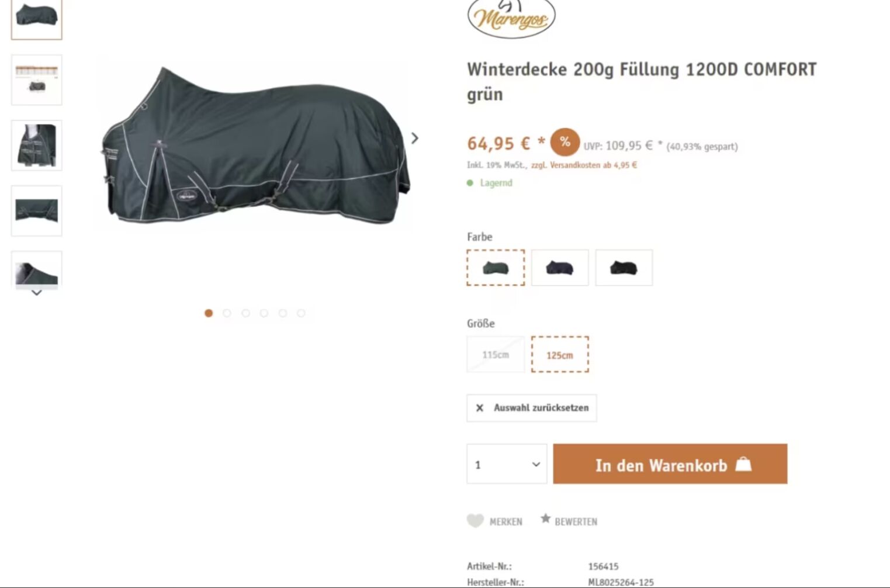Viewport: 890px width, 588px height.
Task: Click the X icon on Auswahl zurücksetzen
Action: pos(479,408)
